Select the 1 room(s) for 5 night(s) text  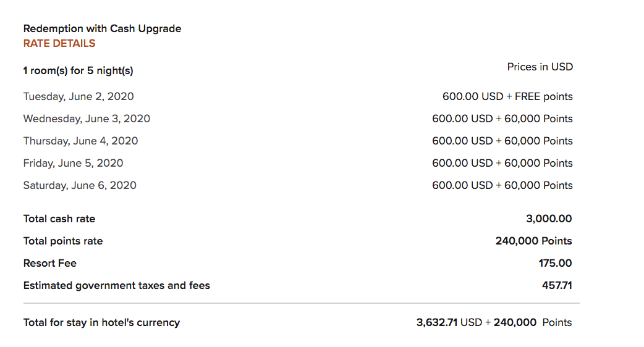(78, 70)
